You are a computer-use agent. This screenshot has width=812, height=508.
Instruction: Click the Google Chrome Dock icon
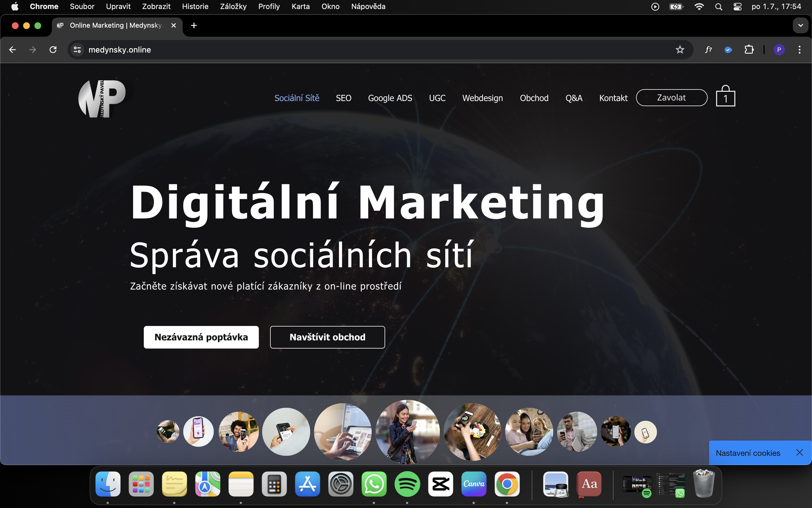coord(507,484)
